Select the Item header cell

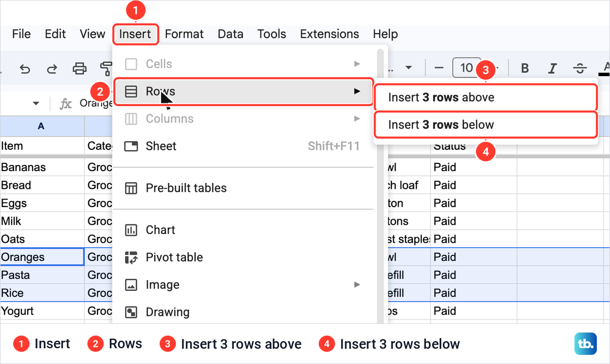coord(42,146)
